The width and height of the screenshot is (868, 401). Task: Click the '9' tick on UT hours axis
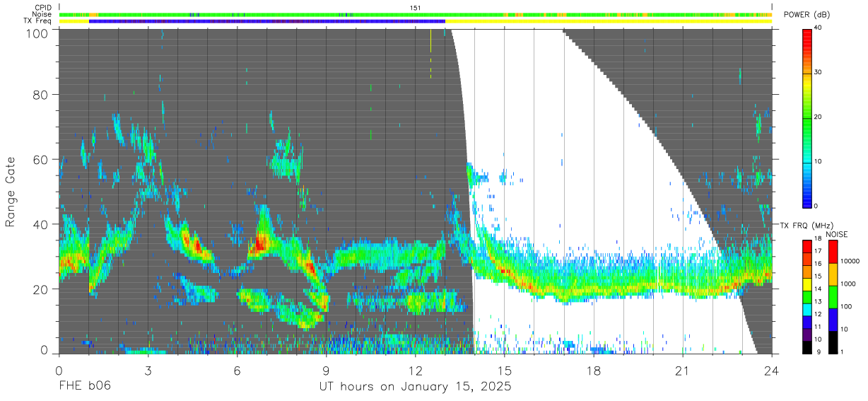pyautogui.click(x=327, y=370)
